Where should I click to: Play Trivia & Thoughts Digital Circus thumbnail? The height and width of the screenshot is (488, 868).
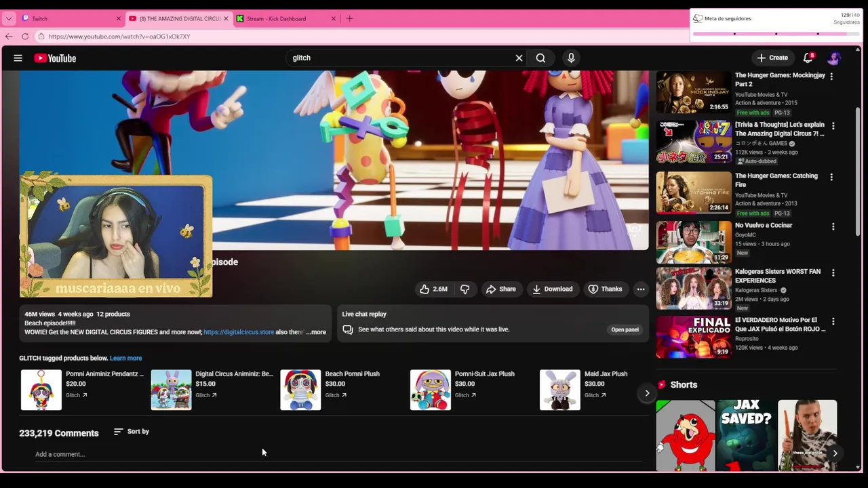[694, 142]
